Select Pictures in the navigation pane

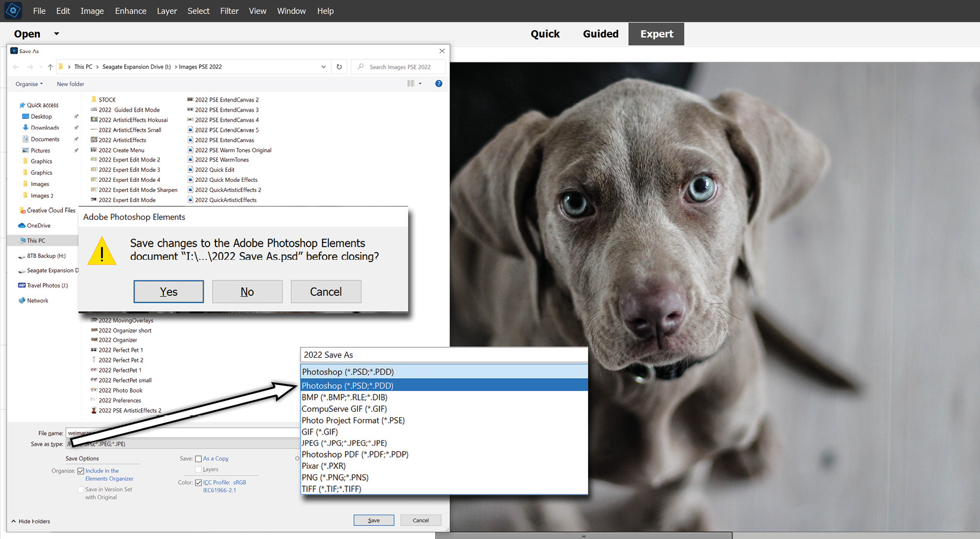(40, 150)
